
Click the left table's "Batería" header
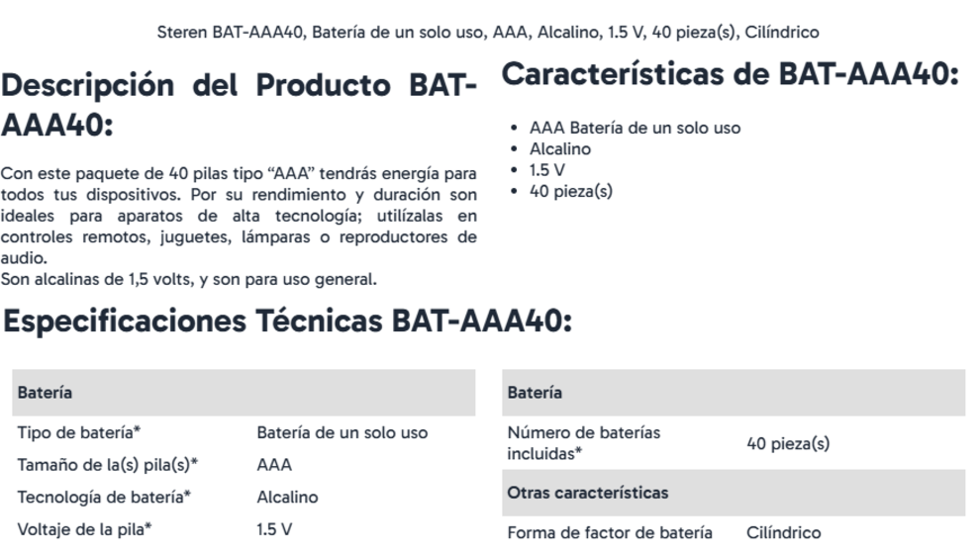coord(41,393)
